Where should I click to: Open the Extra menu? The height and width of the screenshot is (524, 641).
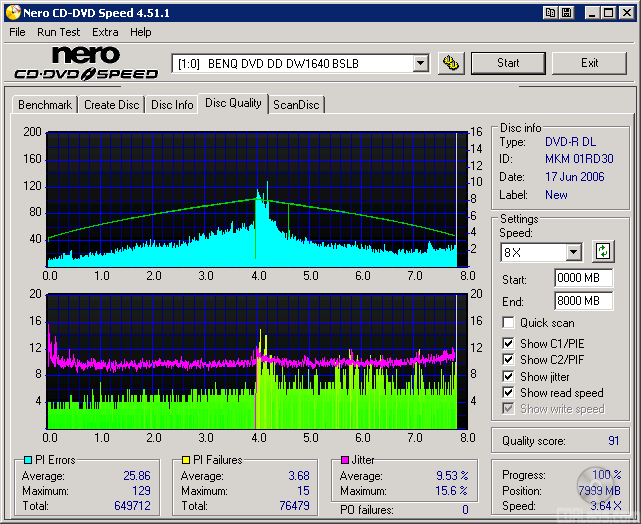(x=105, y=32)
